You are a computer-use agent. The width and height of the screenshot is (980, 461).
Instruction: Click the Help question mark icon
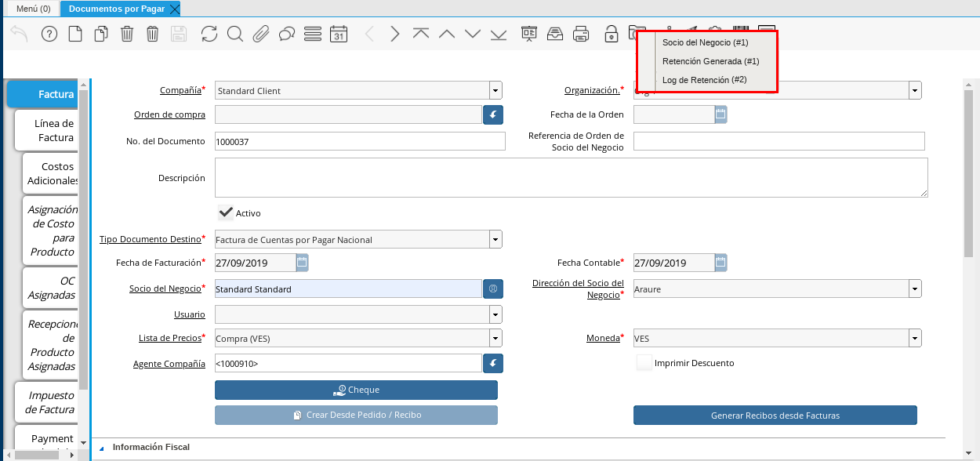tap(49, 34)
